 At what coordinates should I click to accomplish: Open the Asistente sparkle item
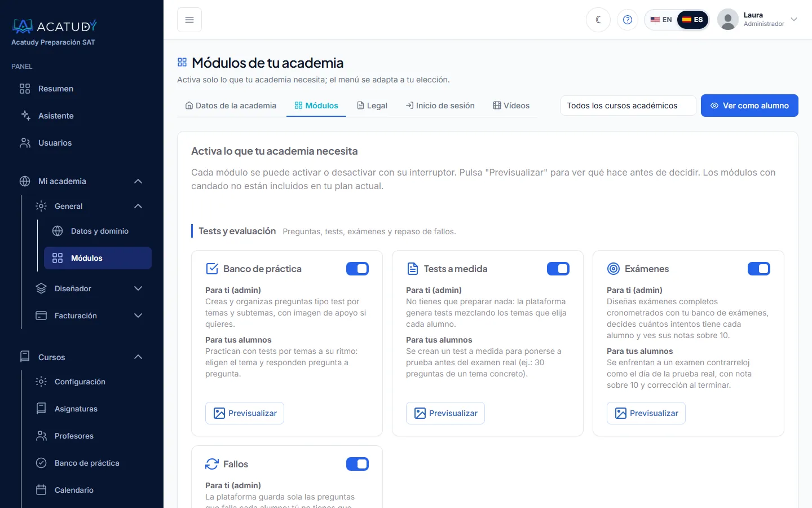pyautogui.click(x=82, y=116)
